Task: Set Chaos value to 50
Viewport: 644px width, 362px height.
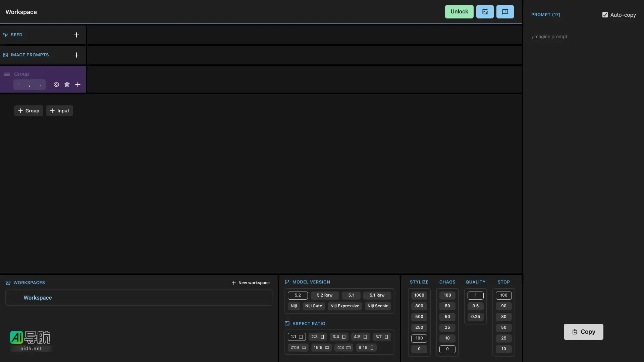Action: point(447,317)
